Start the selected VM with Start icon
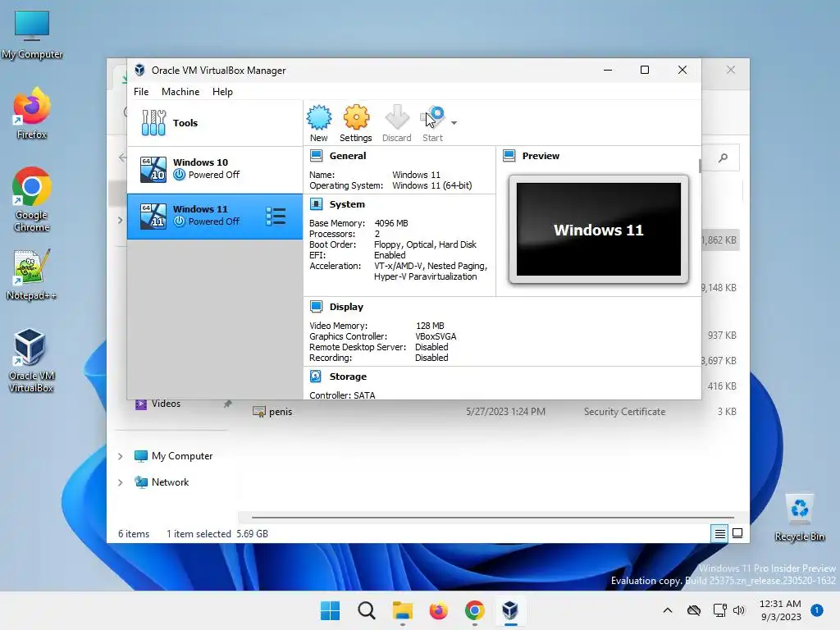Image resolution: width=840 pixels, height=630 pixels. 432,118
